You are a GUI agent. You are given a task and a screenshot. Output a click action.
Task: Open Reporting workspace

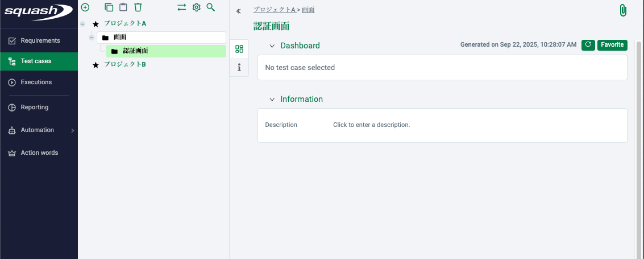tap(39, 107)
